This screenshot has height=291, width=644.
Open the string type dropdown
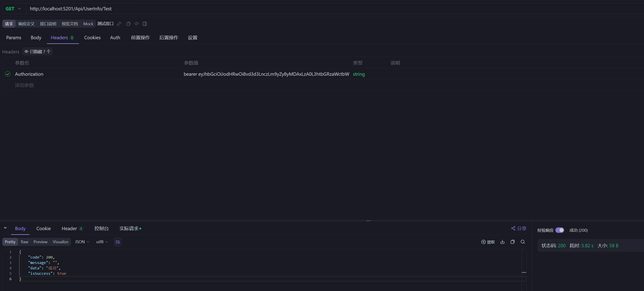pyautogui.click(x=359, y=74)
